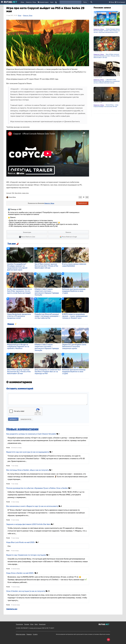Click Технологии footer link
This screenshot has width=126, height=644.
[19, 624]
